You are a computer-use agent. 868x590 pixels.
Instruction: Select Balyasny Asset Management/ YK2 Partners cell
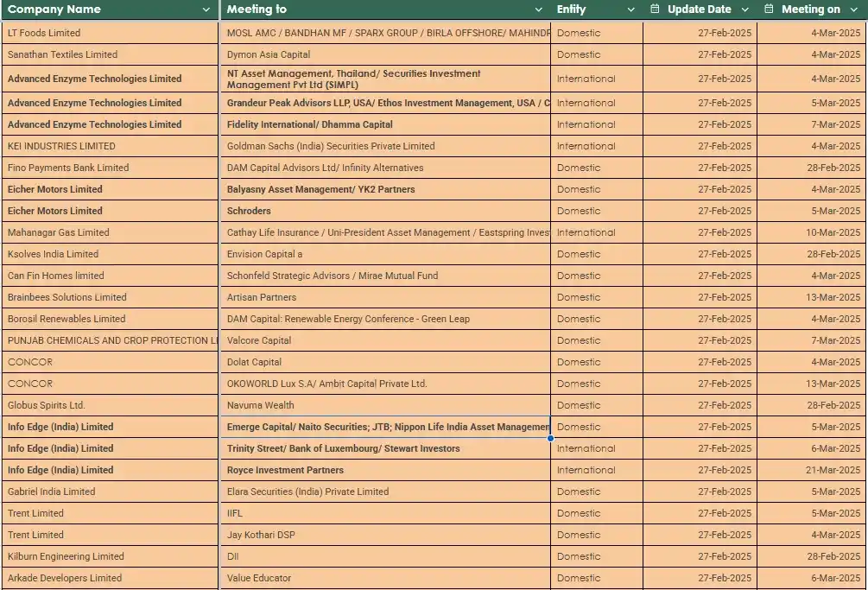(x=385, y=189)
